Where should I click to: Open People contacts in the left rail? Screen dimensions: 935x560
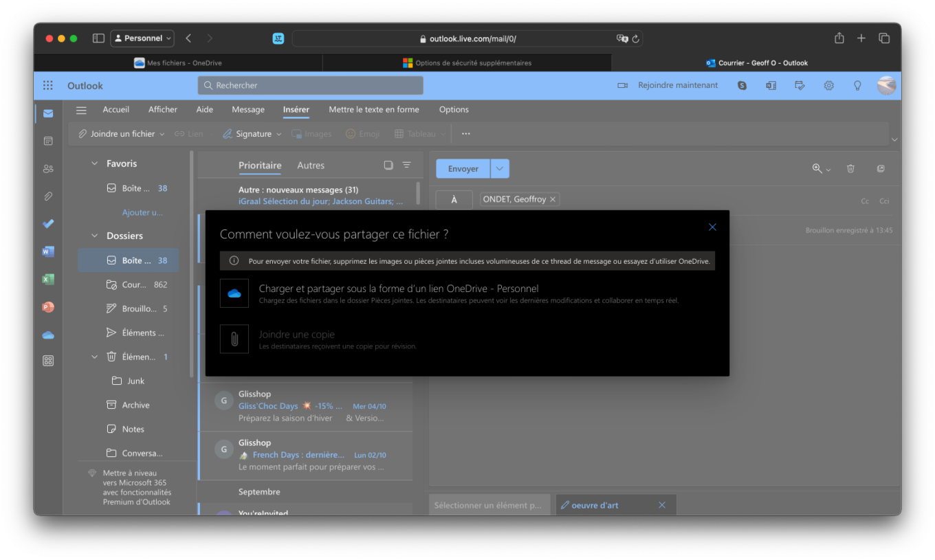[48, 168]
